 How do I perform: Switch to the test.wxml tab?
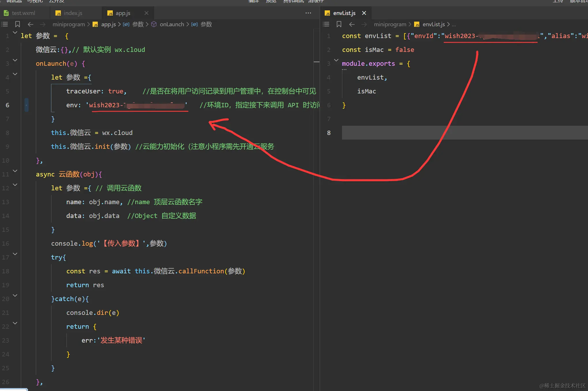(23, 13)
